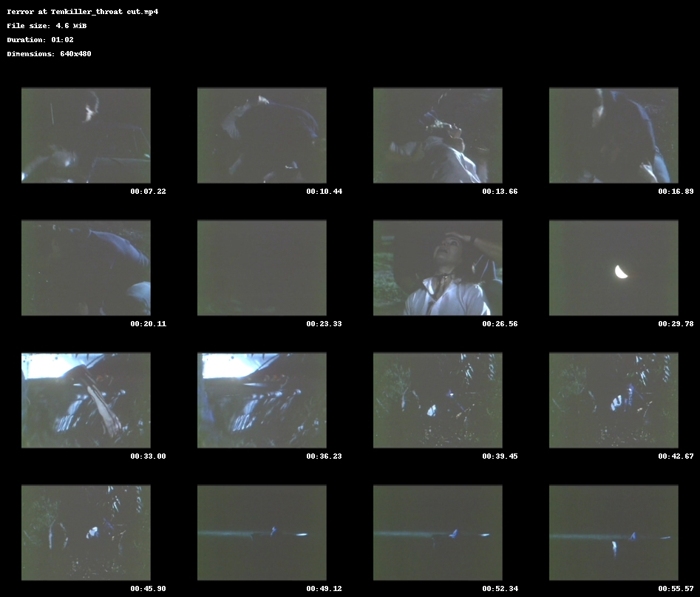Click the frame thumbnail for 00:16.89
The height and width of the screenshot is (597, 700).
(x=614, y=135)
